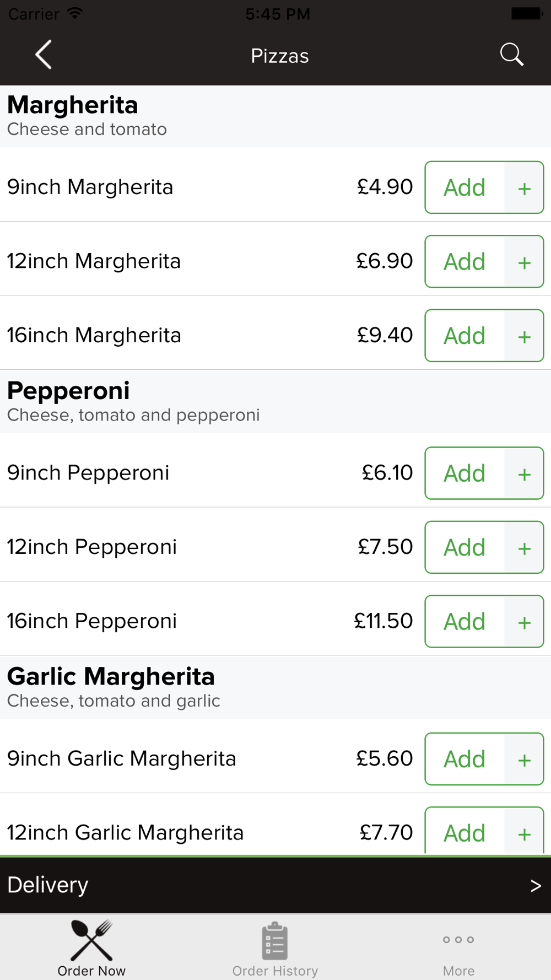Tap plus for 9inch Garlic Margherita
551x980 pixels.
(524, 760)
